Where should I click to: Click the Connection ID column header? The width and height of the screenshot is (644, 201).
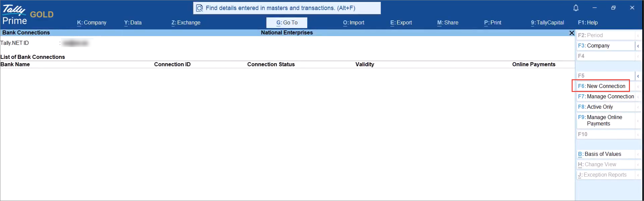tap(172, 64)
